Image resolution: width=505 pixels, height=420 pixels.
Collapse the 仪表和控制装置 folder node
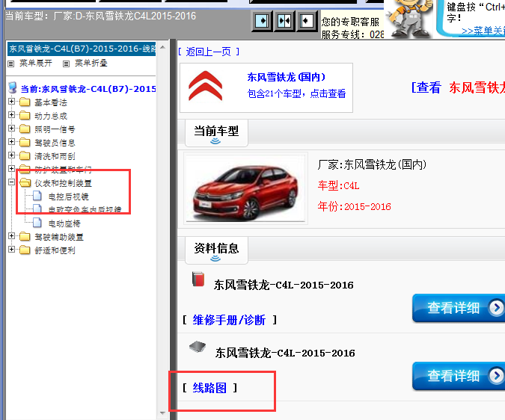(x=11, y=182)
